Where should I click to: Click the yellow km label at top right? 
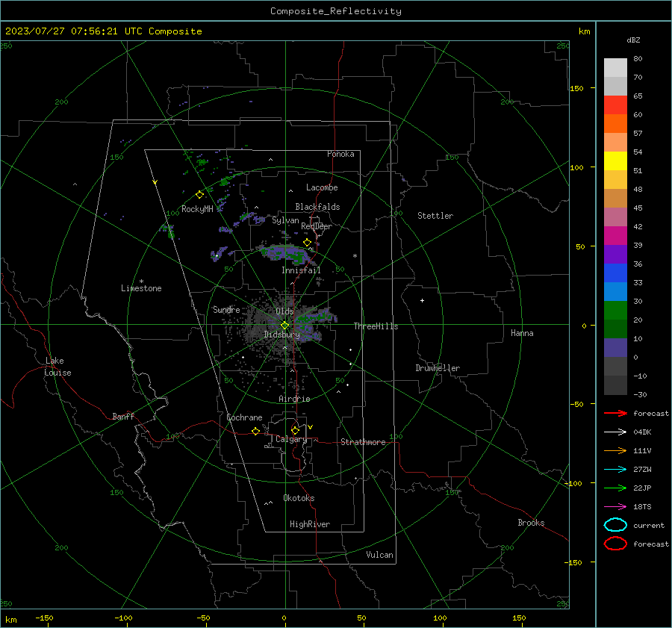click(x=584, y=31)
